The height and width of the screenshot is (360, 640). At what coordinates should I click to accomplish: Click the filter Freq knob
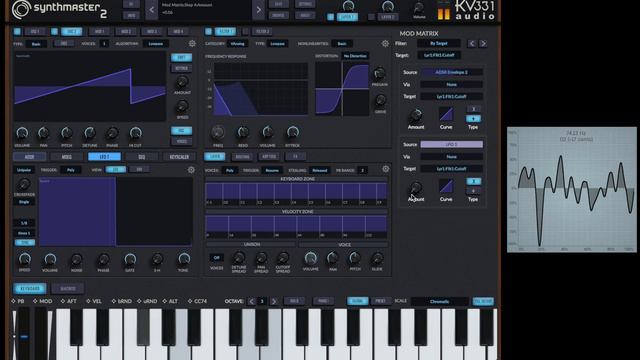[218, 132]
